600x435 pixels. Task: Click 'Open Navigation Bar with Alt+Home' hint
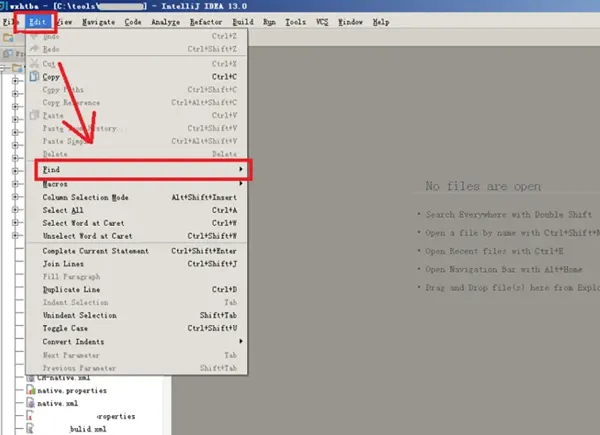(504, 269)
